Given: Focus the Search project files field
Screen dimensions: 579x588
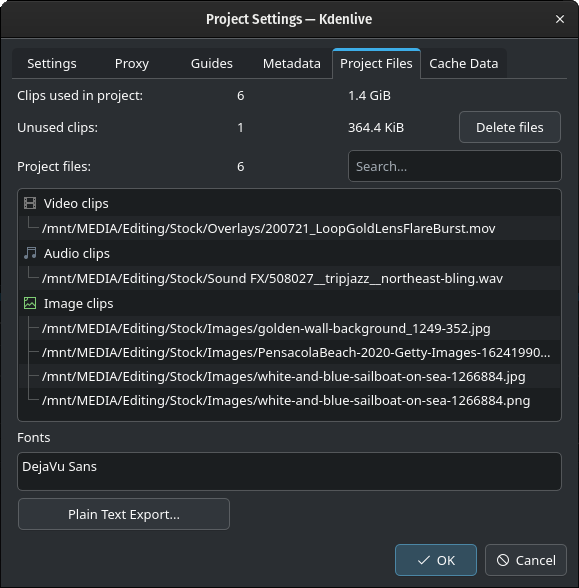Looking at the screenshot, I should point(454,166).
